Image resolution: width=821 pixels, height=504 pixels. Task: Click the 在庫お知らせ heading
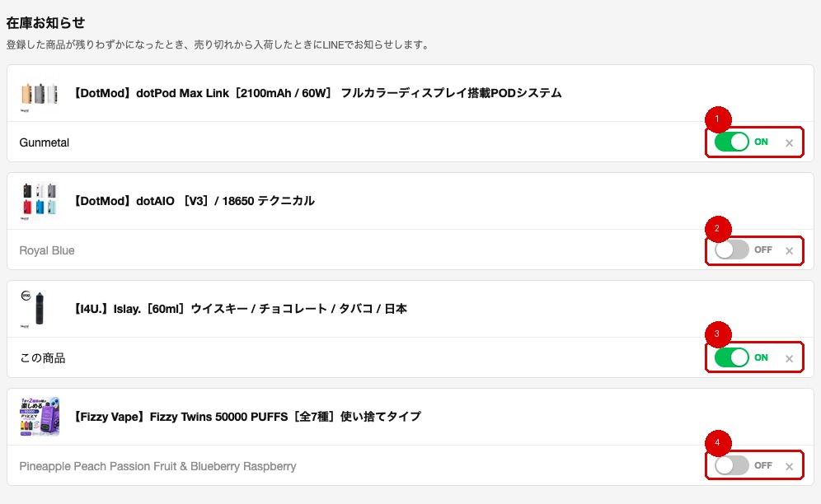click(x=45, y=22)
